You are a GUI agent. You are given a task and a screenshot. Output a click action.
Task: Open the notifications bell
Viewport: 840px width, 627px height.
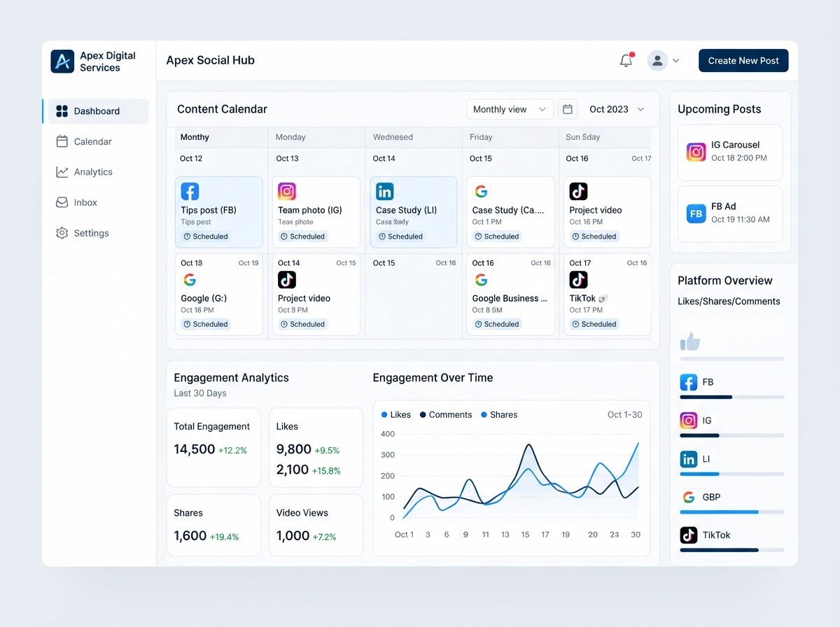pos(626,60)
